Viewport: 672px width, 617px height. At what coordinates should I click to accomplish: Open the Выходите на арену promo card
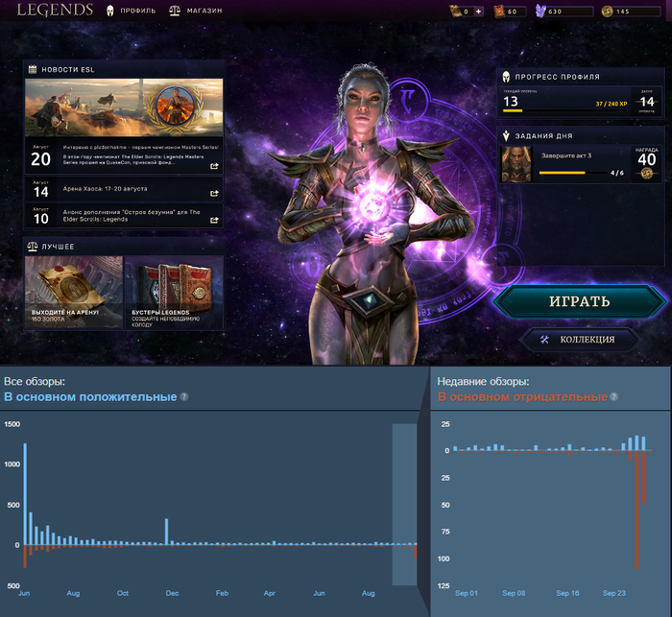[x=74, y=293]
